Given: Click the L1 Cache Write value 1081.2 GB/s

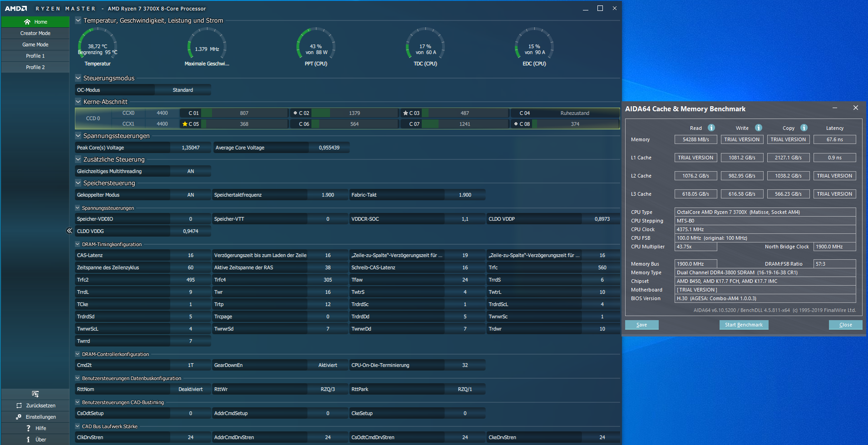Looking at the screenshot, I should (x=742, y=158).
